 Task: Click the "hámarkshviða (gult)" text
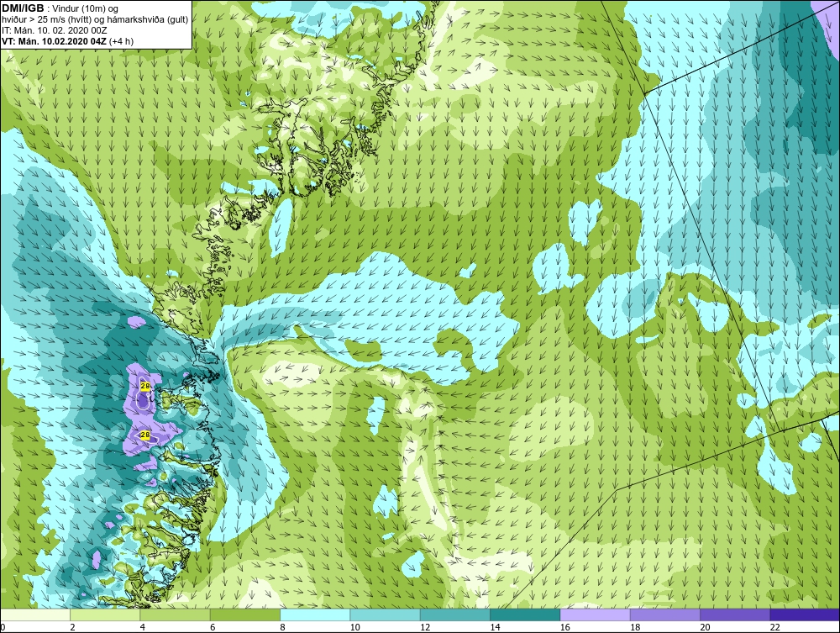[x=147, y=20]
